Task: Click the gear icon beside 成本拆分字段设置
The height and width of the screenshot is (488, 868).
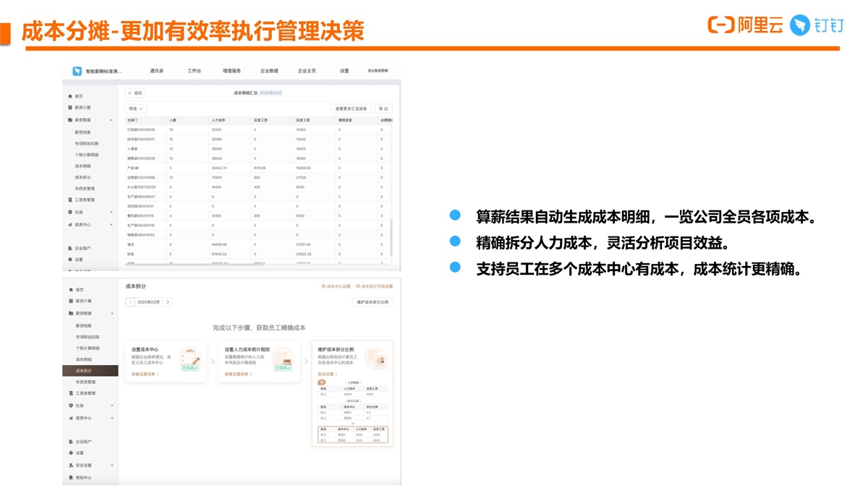Action: pyautogui.click(x=358, y=286)
